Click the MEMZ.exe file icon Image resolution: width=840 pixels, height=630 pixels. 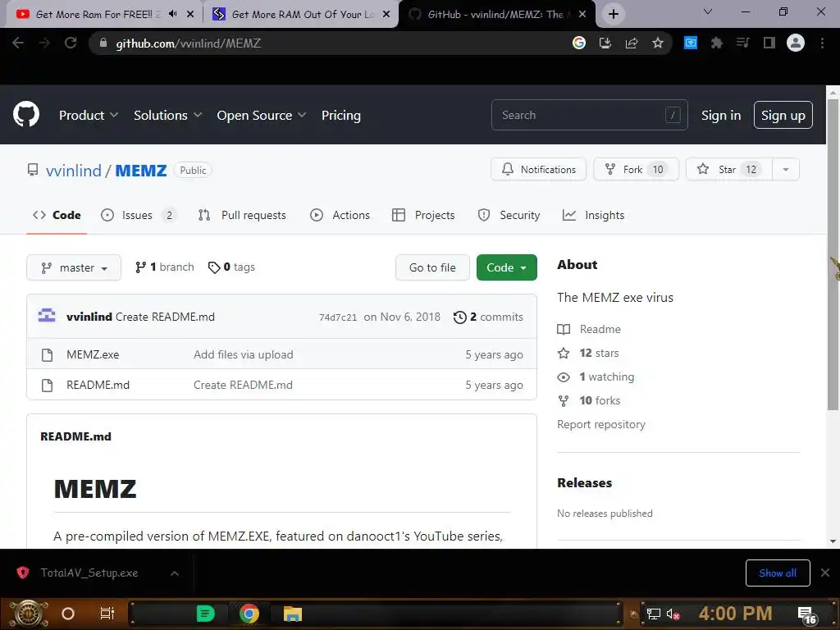[47, 354]
